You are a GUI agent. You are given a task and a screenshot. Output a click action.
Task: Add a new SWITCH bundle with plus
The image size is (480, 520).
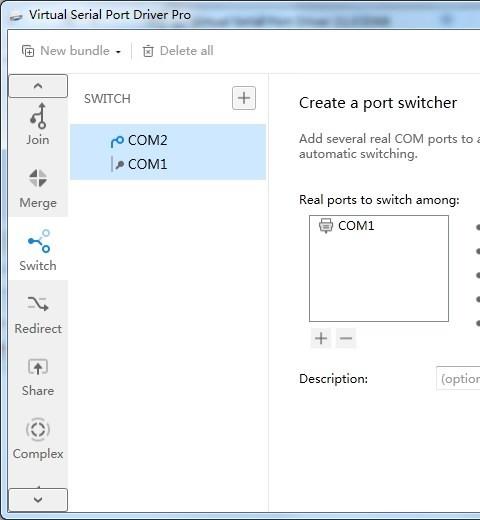(244, 98)
